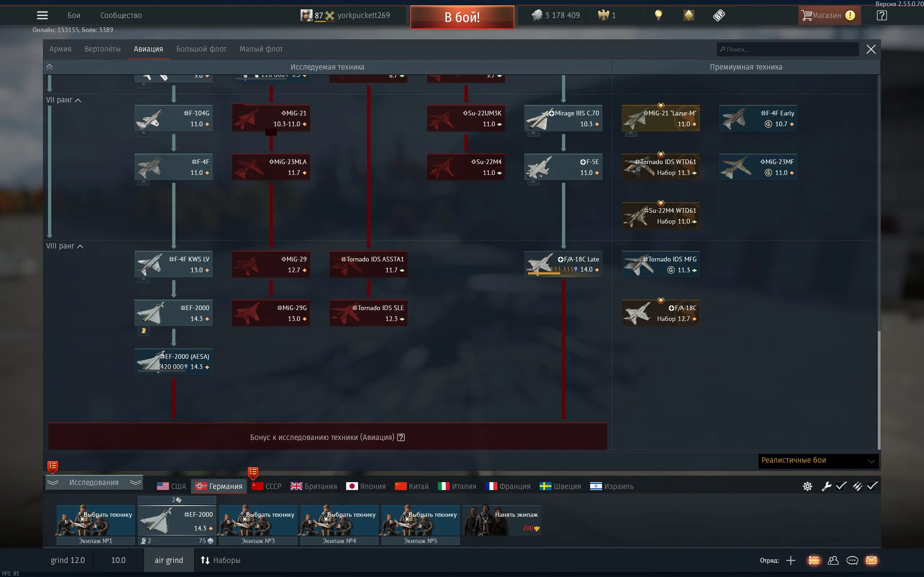Open the Реалистичные бои mode dropdown
924x577 pixels.
[818, 461]
